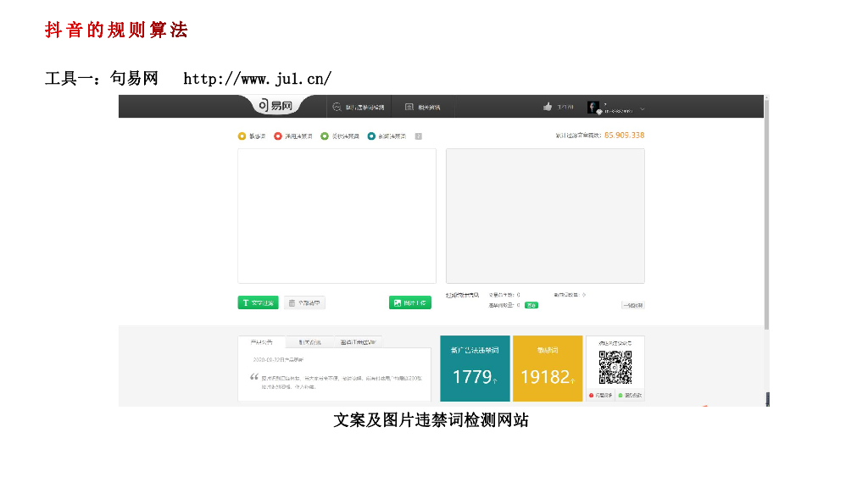Toggle the red-circle word filter
Screen dimensions: 868x488
click(293, 136)
